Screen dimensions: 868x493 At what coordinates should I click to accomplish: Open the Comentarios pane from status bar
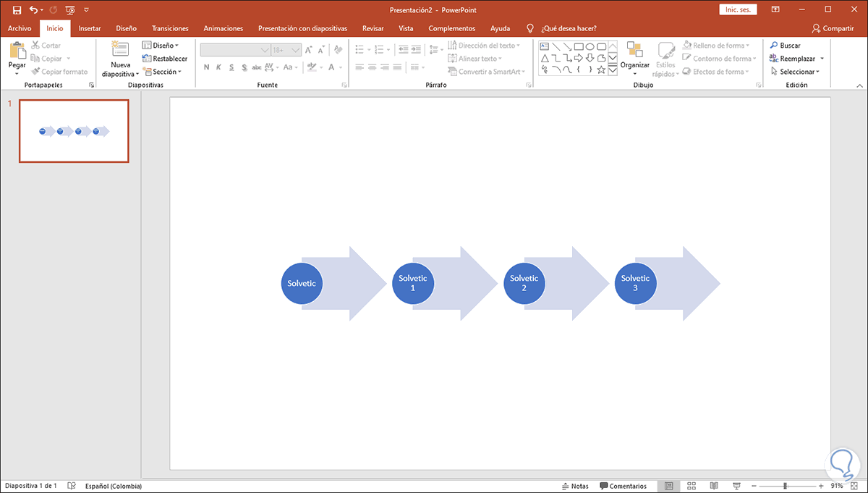[623, 486]
